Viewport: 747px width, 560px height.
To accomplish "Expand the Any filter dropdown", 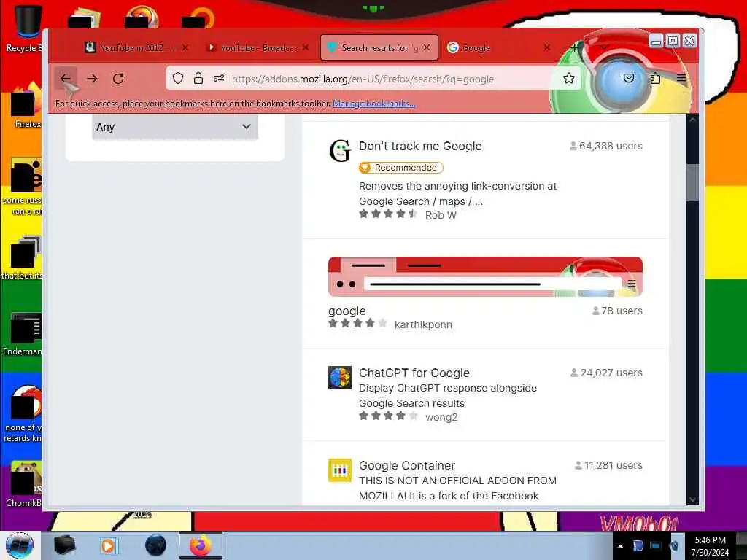I will tap(175, 127).
